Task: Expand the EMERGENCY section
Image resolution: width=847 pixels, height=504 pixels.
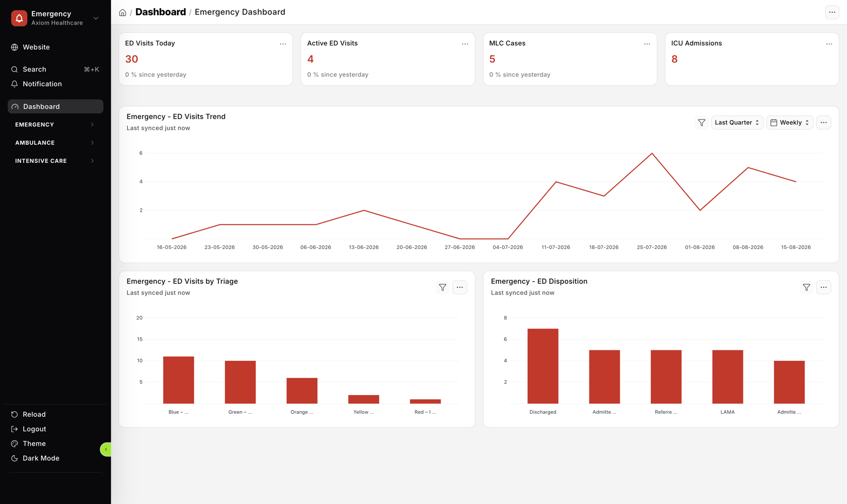Action: [55, 124]
